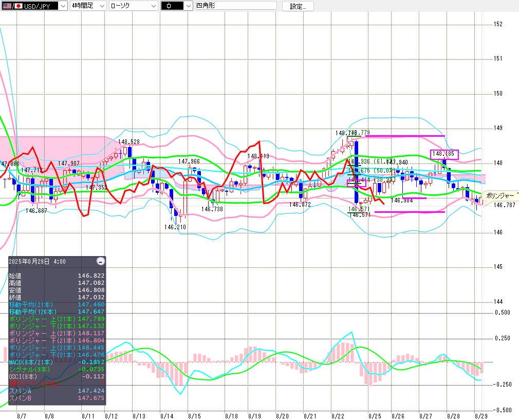Click the -0.250 MACD axis label
Screen dimensions: 519x420
pos(503,384)
